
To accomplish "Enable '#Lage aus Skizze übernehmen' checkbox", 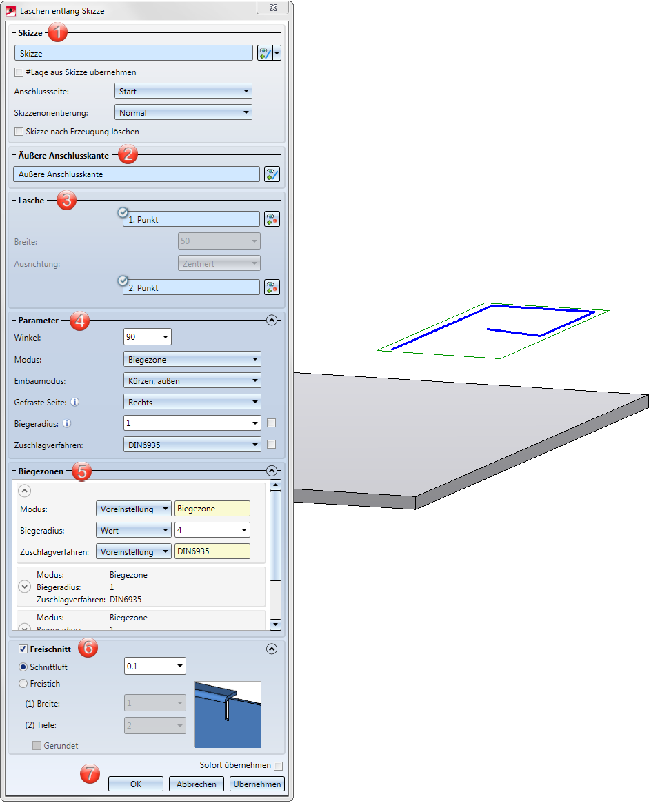I will [x=19, y=72].
